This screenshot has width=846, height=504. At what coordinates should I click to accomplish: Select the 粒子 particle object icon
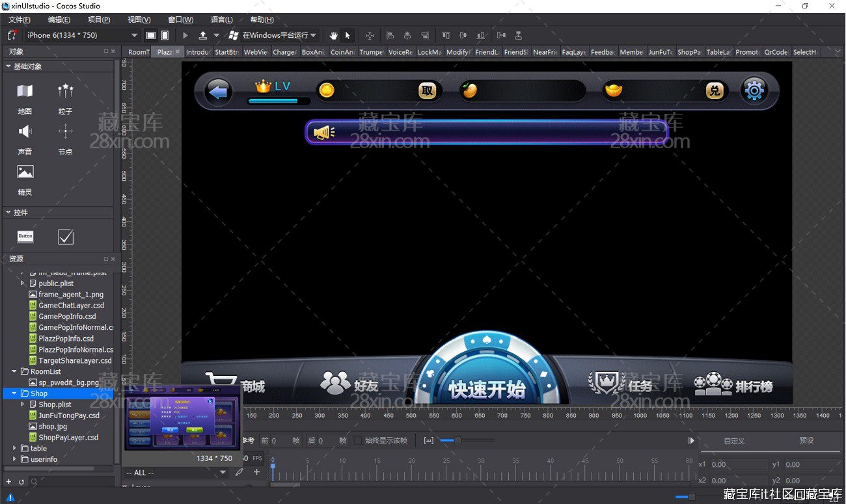click(65, 92)
